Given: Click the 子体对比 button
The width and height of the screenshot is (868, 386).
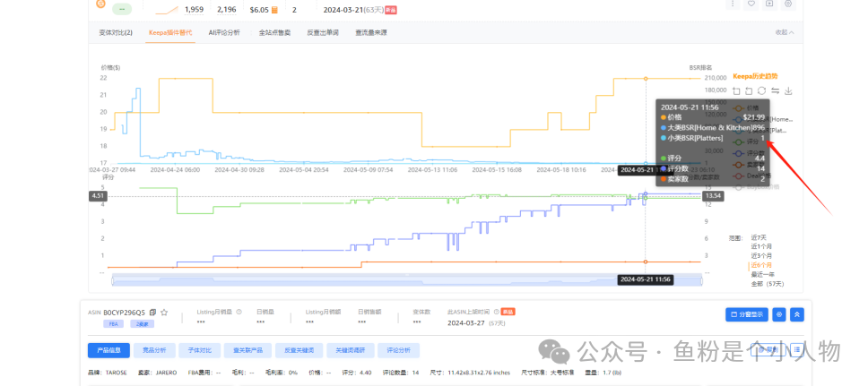Looking at the screenshot, I should tap(200, 350).
